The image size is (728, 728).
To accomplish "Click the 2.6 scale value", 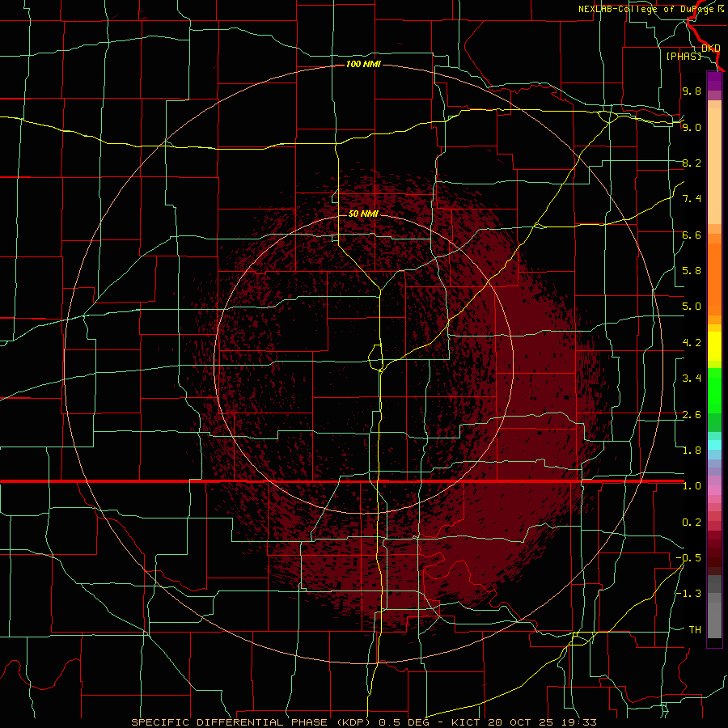I will pos(692,415).
